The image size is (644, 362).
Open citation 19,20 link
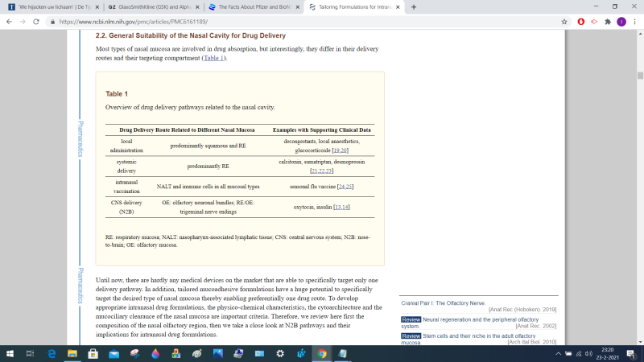[341, 150]
